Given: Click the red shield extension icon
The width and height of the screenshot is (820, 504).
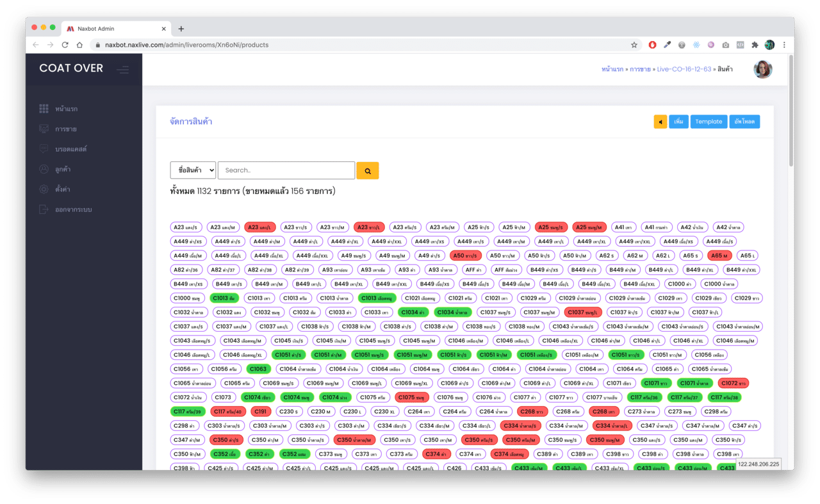Looking at the screenshot, I should click(x=652, y=45).
